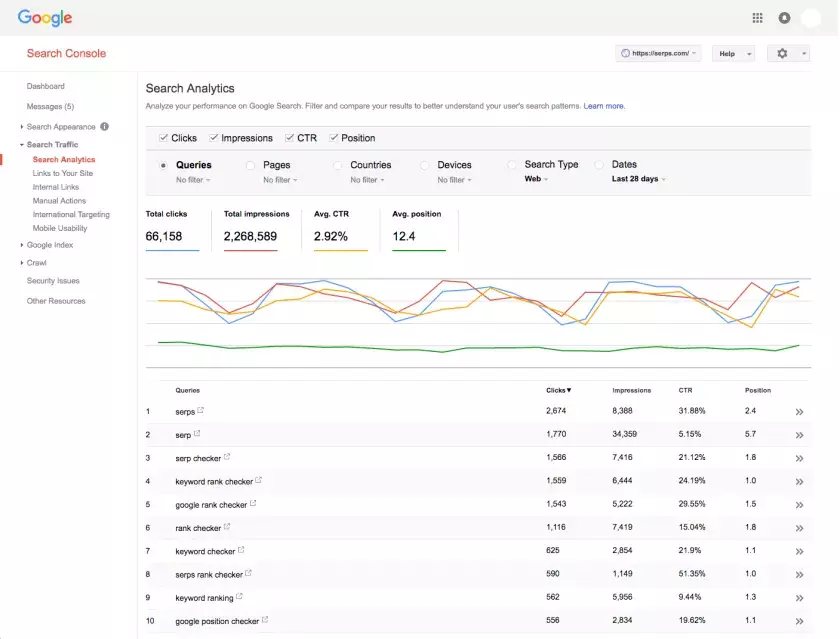Viewport: 840px width, 639px height.
Task: Open Messages (5) in the sidebar
Action: [x=50, y=107]
